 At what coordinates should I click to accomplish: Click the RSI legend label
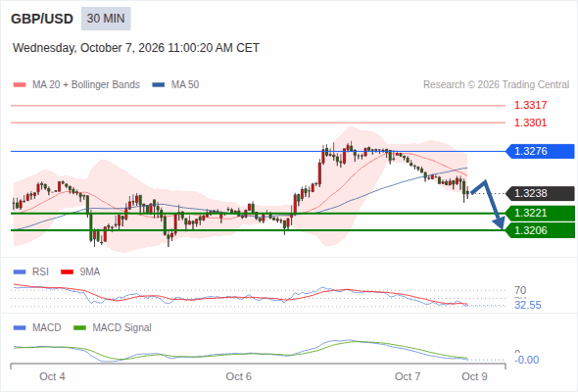pyautogui.click(x=40, y=272)
